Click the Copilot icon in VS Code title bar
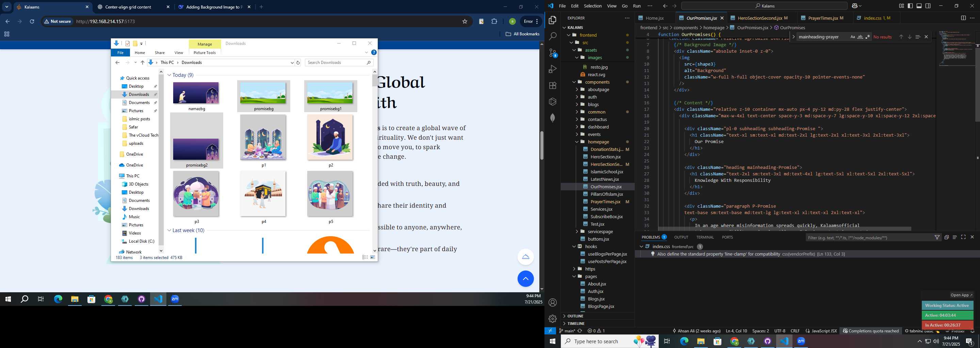Image resolution: width=980 pixels, height=348 pixels. coord(855,6)
